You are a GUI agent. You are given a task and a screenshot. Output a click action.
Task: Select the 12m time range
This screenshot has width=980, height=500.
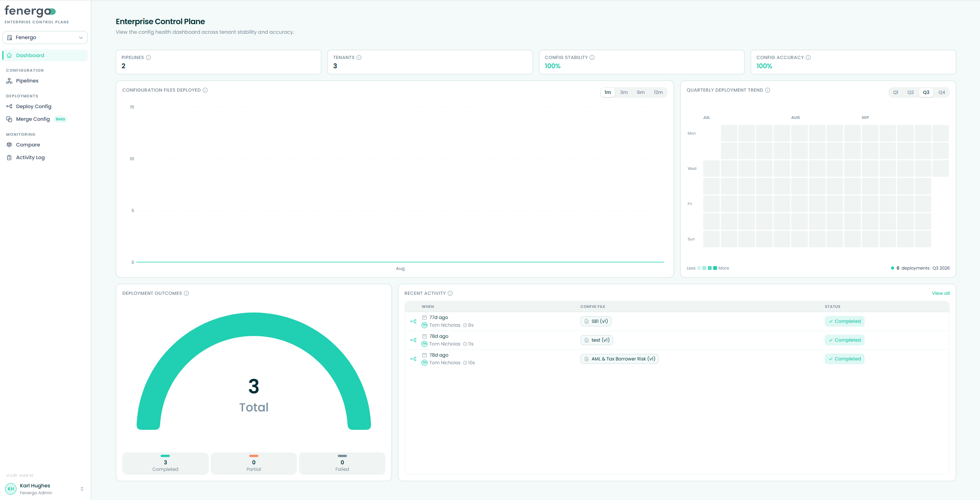tap(658, 92)
